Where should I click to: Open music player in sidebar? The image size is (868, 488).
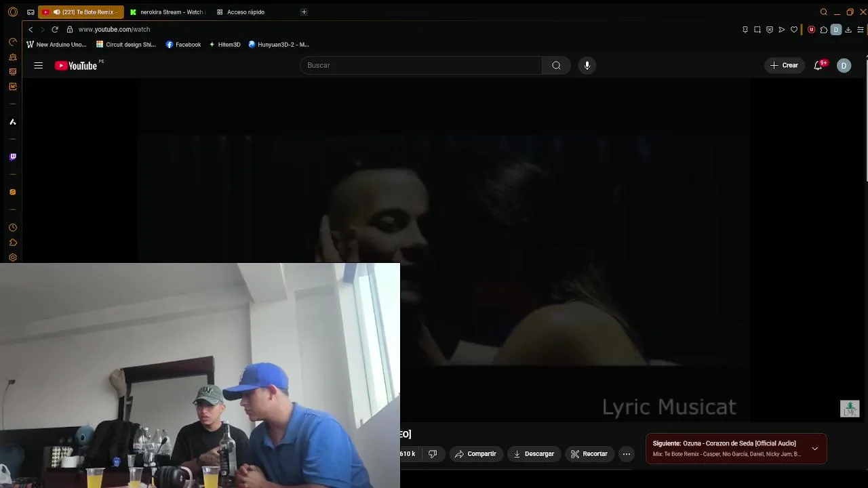(x=12, y=192)
